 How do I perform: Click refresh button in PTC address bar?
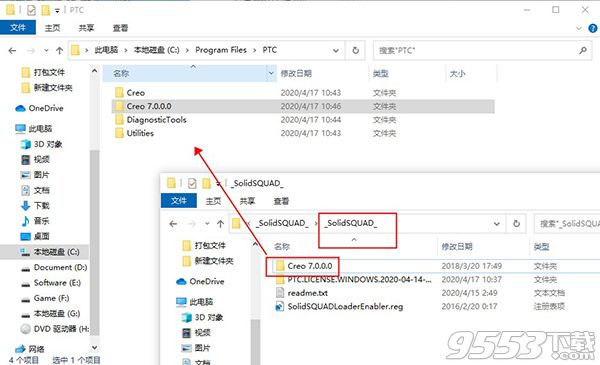click(355, 50)
